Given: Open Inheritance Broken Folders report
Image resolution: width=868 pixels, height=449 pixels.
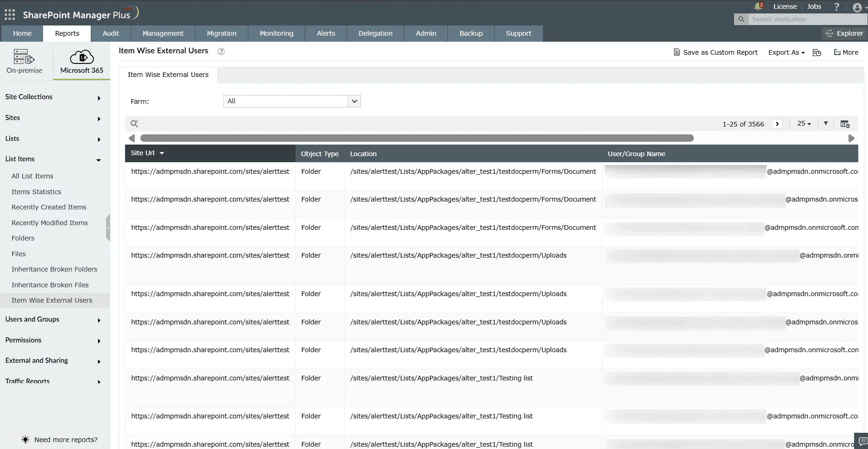Looking at the screenshot, I should [x=54, y=269].
